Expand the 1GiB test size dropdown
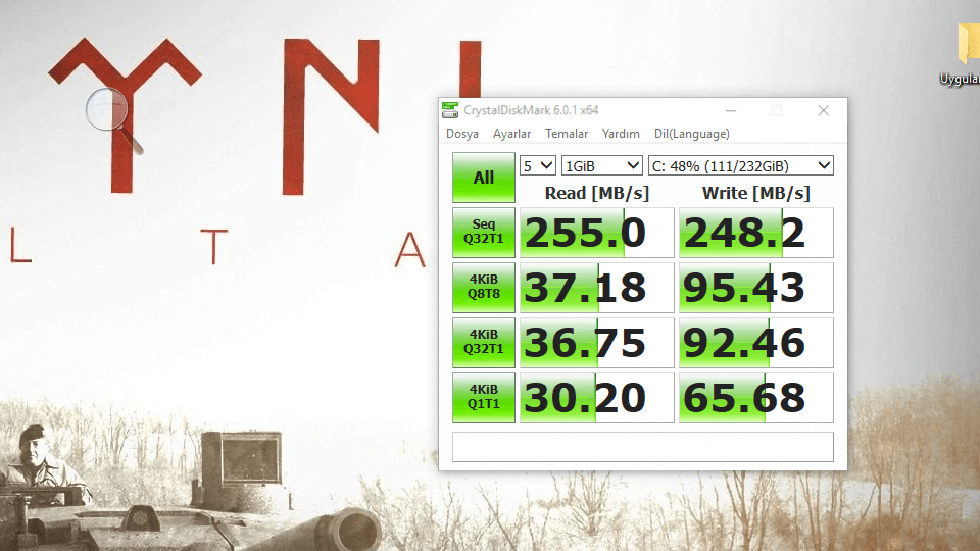 point(602,166)
